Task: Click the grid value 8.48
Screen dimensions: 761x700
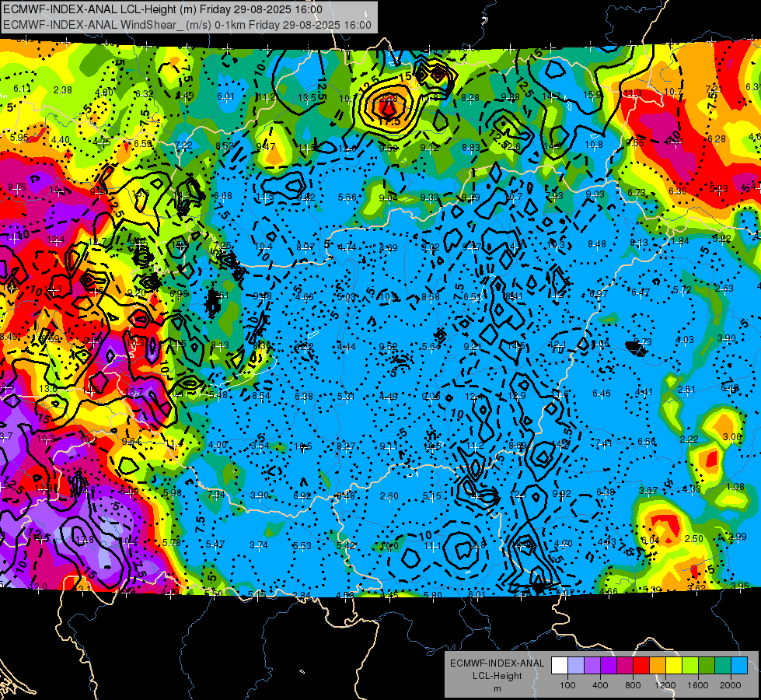Action: [596, 244]
